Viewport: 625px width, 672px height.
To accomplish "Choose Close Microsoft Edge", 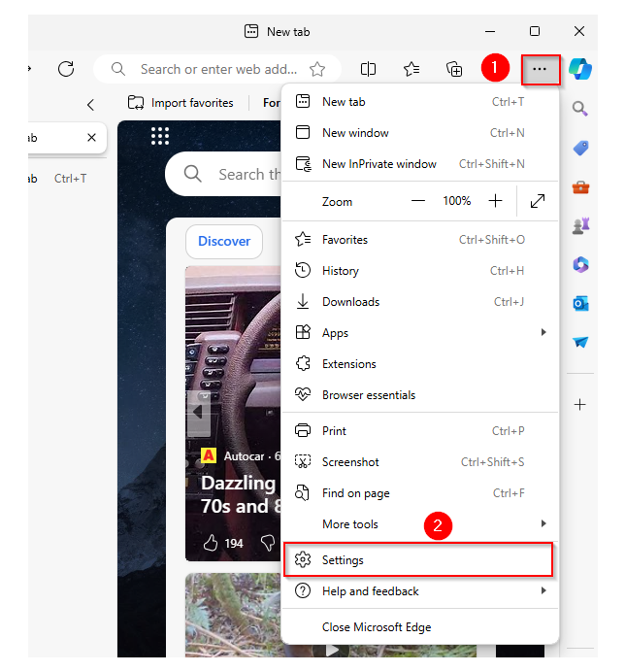I will pos(420,627).
